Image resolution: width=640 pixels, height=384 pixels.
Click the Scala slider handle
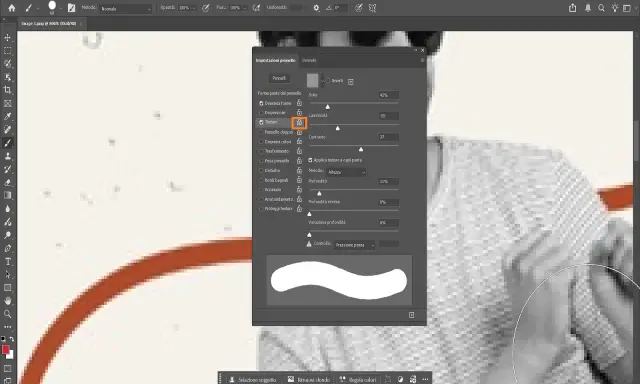(327, 107)
